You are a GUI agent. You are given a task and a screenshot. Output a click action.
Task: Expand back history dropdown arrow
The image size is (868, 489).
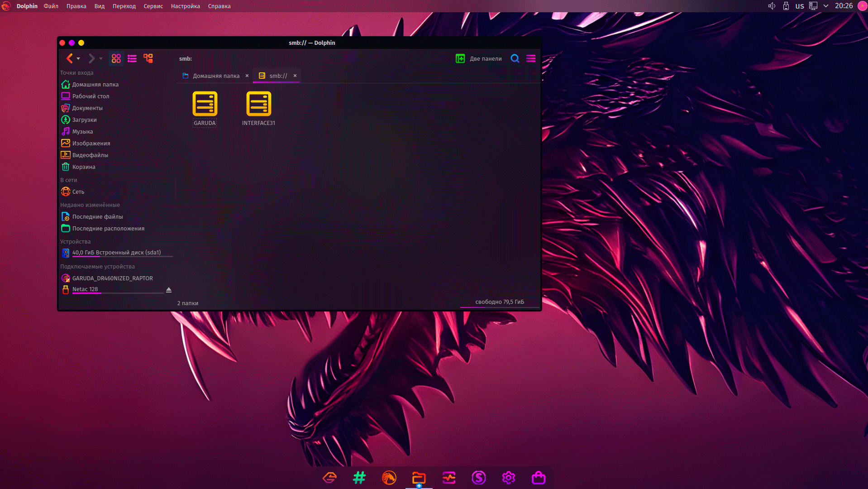pos(79,59)
